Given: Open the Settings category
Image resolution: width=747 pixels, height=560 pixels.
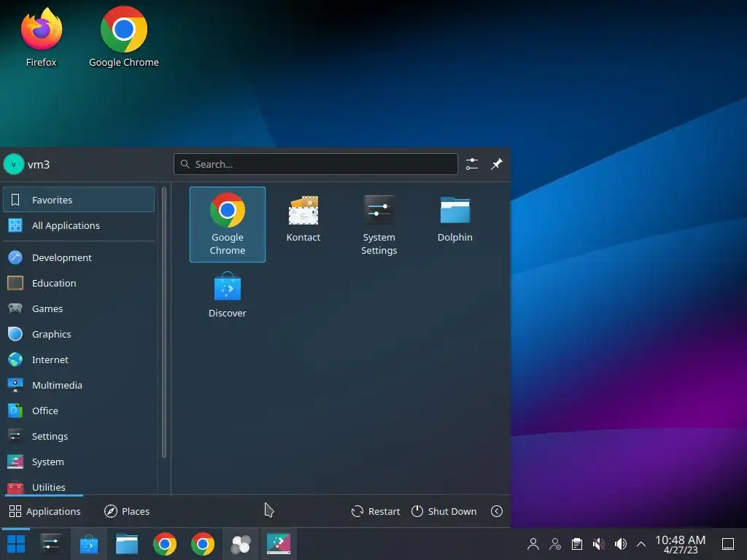Looking at the screenshot, I should [79, 436].
